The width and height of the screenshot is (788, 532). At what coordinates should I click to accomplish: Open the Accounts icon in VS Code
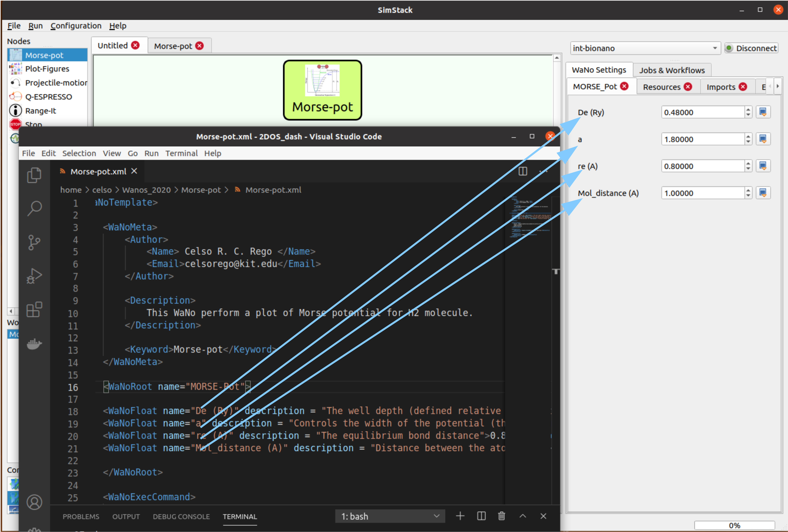[x=34, y=502]
